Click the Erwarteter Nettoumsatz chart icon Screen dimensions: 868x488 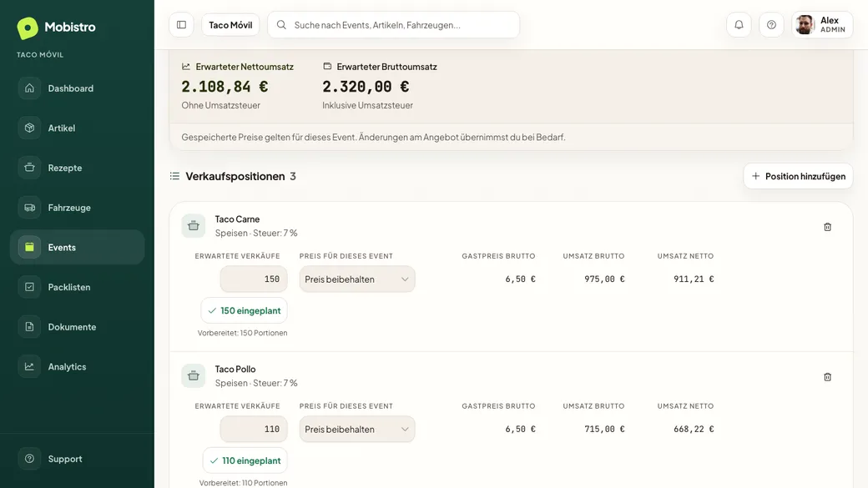click(186, 67)
